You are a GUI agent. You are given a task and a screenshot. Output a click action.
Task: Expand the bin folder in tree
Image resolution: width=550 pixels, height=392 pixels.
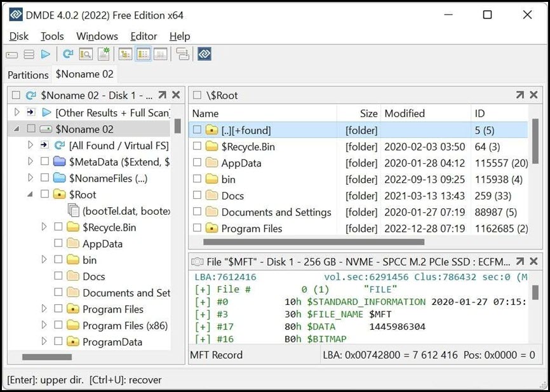[x=44, y=259]
